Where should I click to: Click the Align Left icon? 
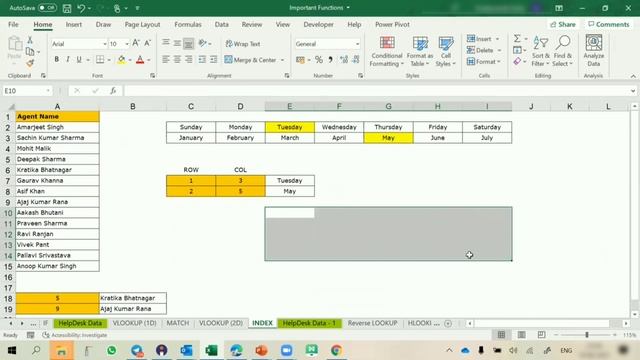(166, 60)
